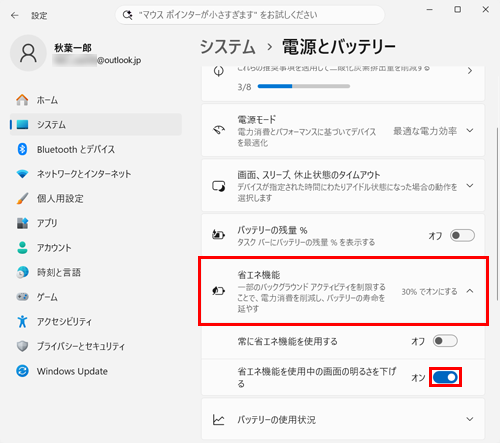Click the 省エネ機能 heading text
The image size is (500, 443).
tap(259, 275)
